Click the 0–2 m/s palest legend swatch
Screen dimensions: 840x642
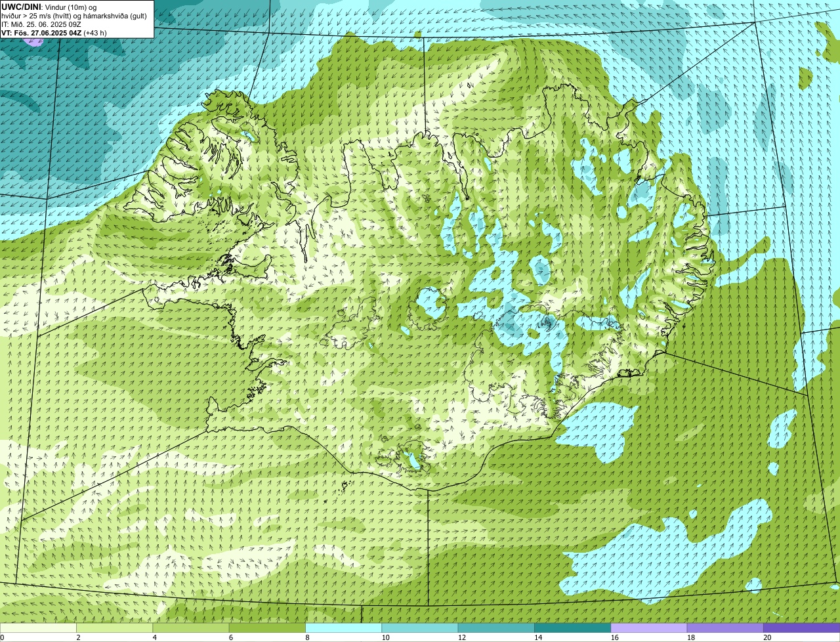point(39,628)
